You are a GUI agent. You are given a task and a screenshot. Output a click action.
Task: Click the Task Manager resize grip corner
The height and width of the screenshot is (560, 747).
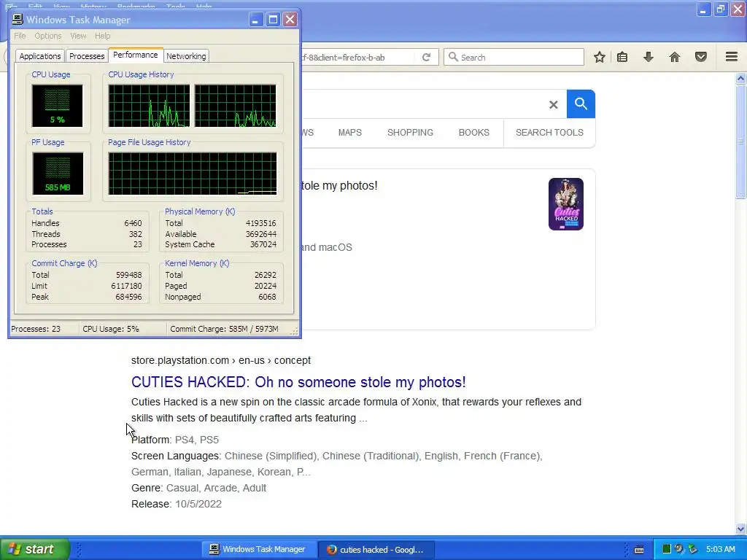click(295, 332)
